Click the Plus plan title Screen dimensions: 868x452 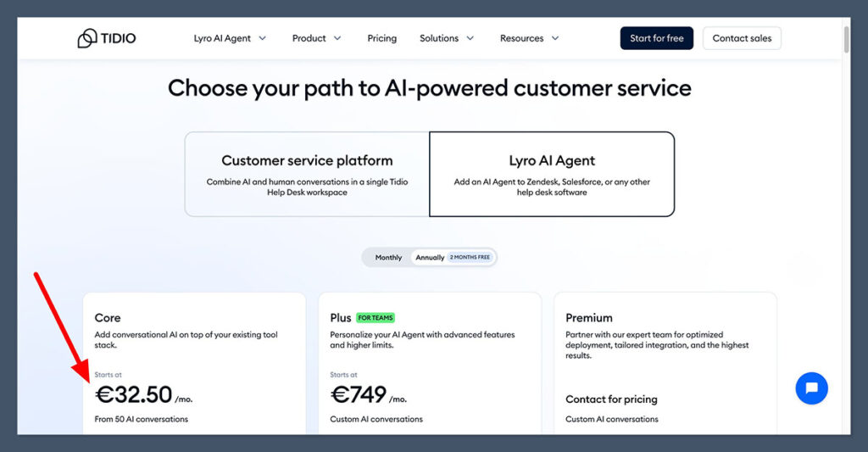click(341, 318)
